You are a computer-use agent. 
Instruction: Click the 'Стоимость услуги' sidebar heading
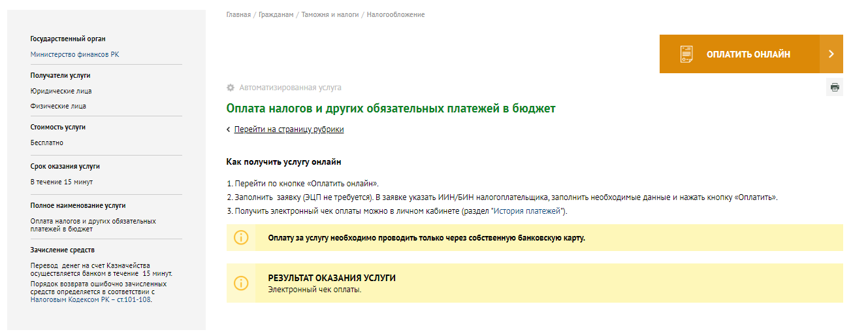click(x=58, y=127)
